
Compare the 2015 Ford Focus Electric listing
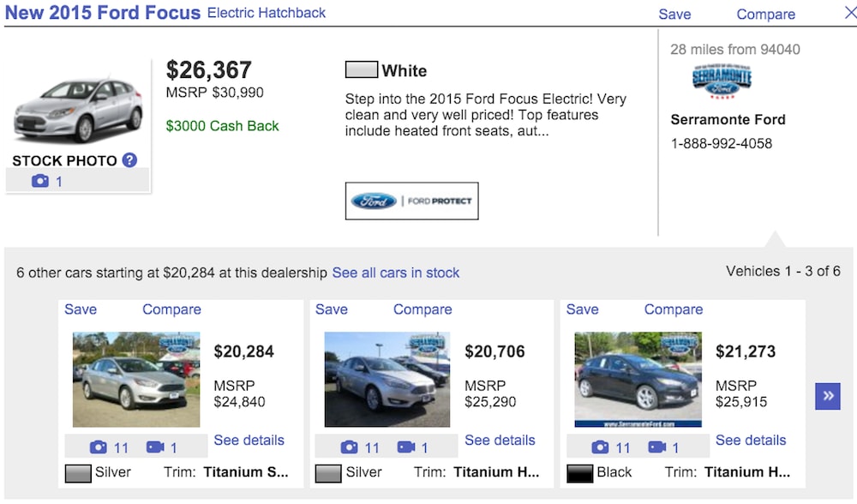point(765,15)
